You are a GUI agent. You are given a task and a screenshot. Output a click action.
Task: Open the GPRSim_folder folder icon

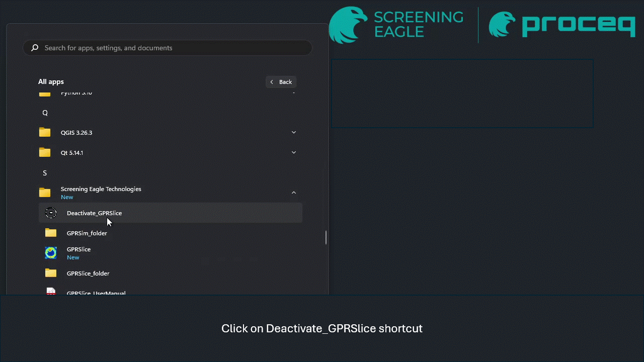click(51, 233)
